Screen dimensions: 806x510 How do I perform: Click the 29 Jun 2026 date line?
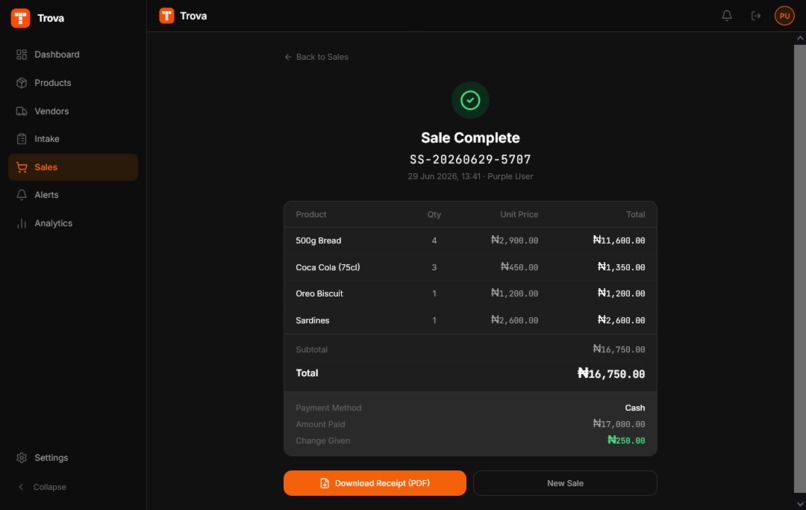coord(470,176)
